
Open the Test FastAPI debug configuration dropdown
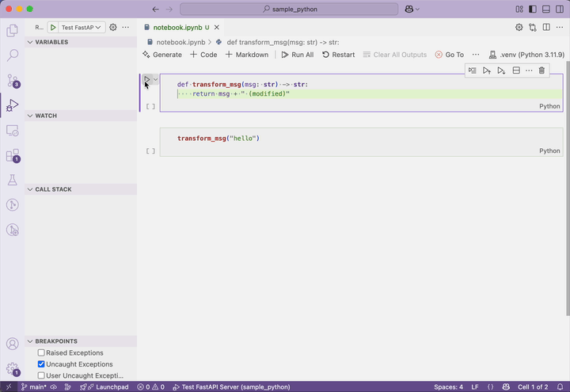tap(81, 27)
